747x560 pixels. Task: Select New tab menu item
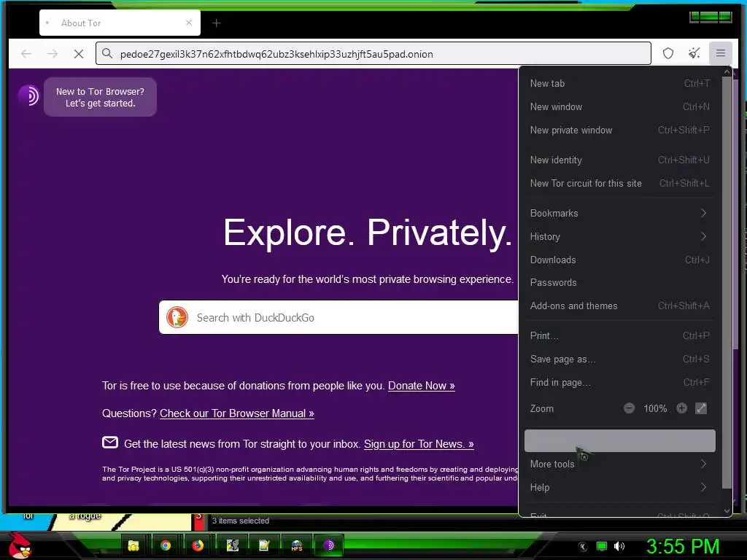pyautogui.click(x=619, y=83)
